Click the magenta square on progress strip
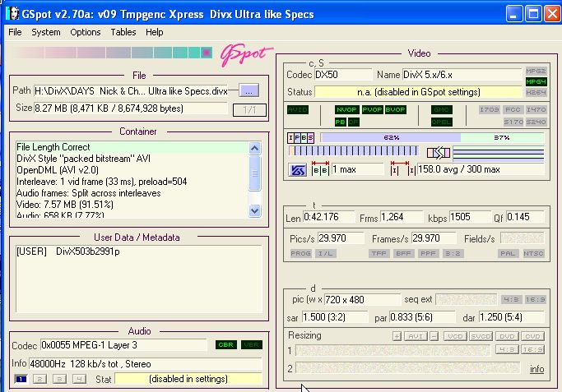 (x=207, y=53)
